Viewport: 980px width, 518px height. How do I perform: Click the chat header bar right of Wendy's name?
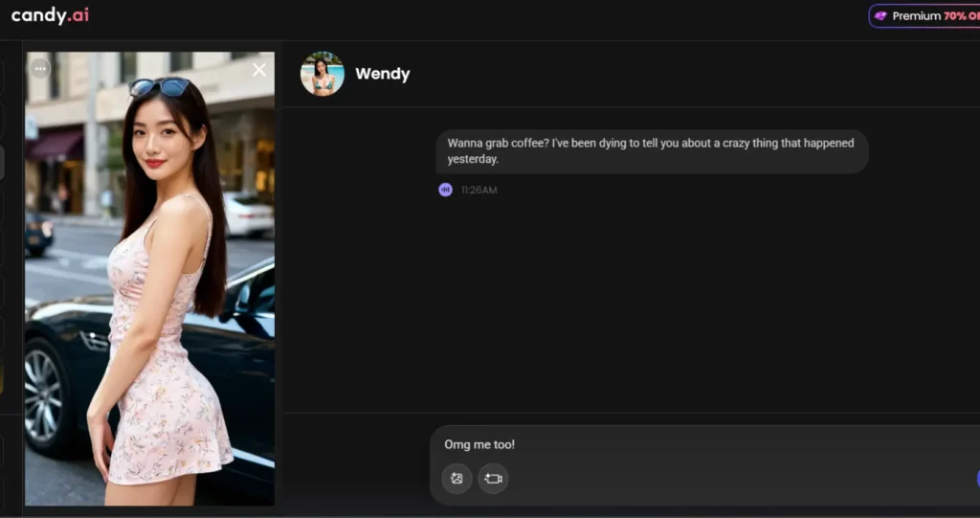coord(670,74)
